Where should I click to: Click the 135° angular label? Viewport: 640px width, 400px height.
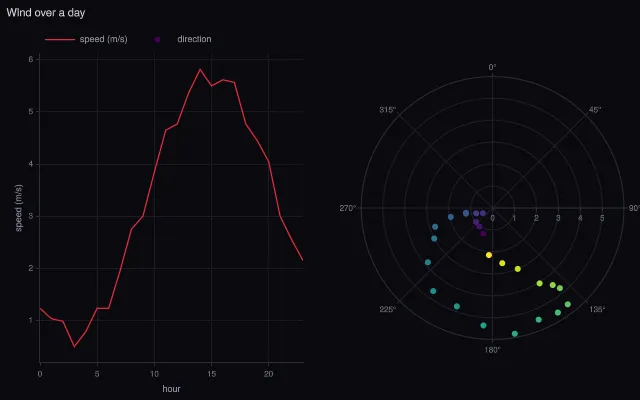pyautogui.click(x=597, y=309)
